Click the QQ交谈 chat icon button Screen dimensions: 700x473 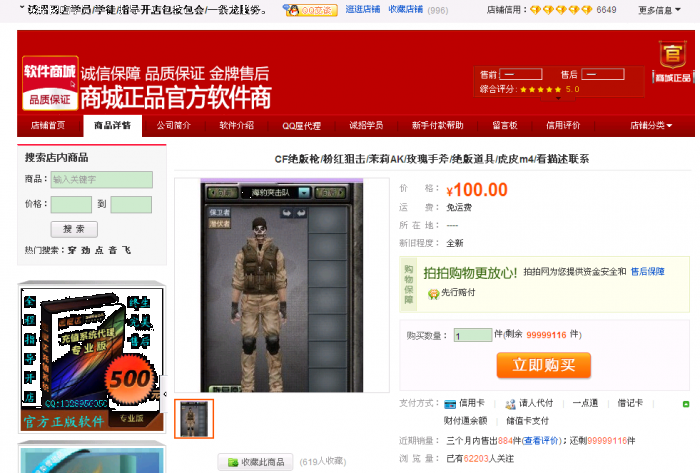pos(311,10)
